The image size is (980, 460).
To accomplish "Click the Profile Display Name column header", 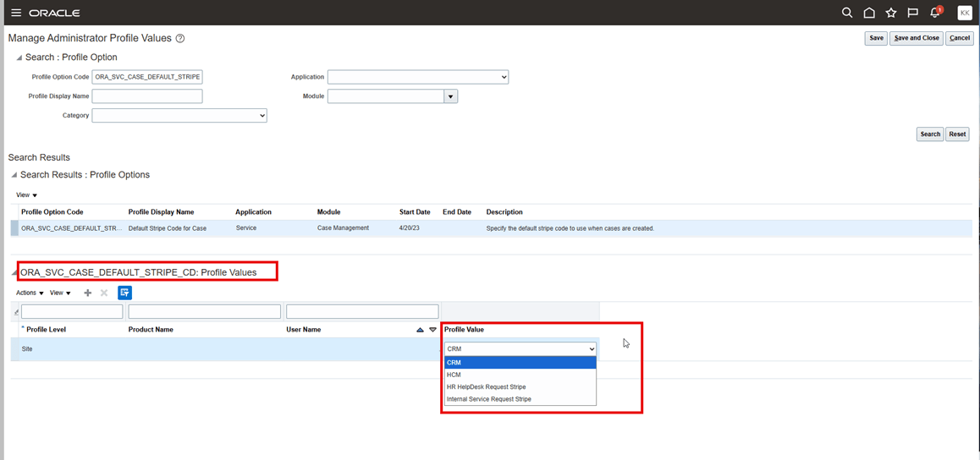I will [162, 212].
